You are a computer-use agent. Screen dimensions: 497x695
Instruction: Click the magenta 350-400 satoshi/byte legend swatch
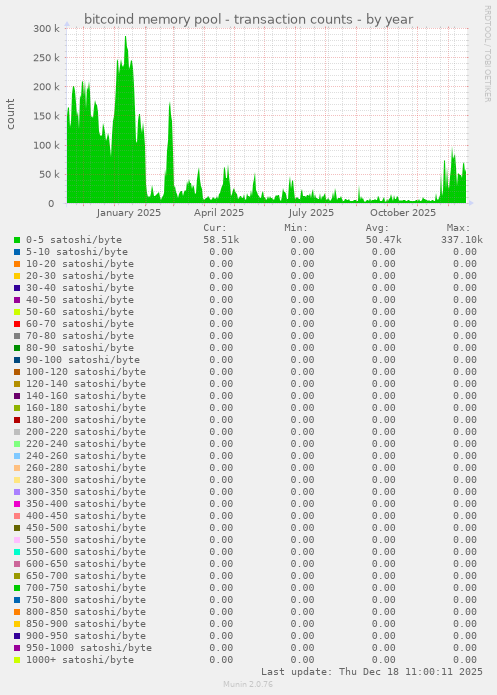(17, 504)
